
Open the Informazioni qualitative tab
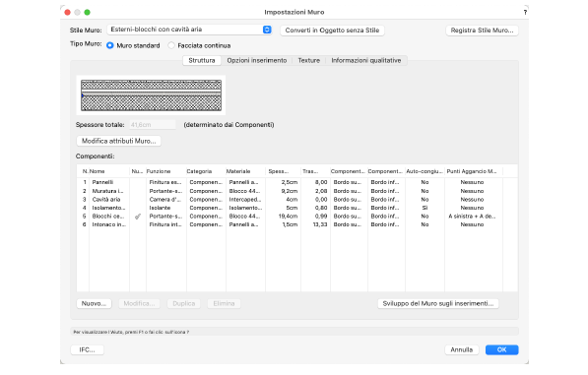(366, 60)
